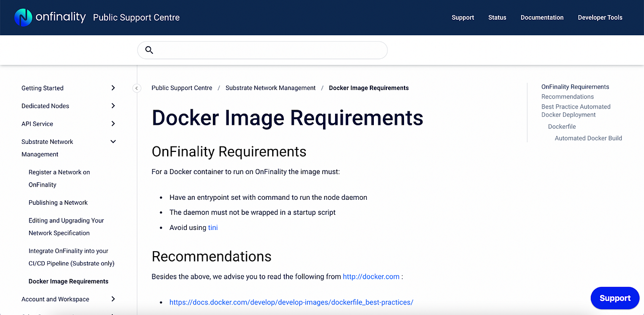Viewport: 644px width, 315px height.
Task: Collapse the Substrate Network Management chevron
Action: (x=113, y=141)
